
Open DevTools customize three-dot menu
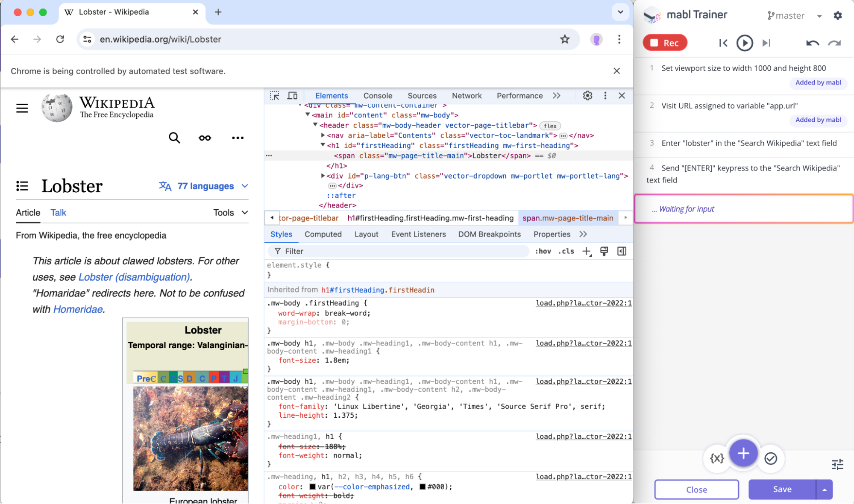[605, 96]
